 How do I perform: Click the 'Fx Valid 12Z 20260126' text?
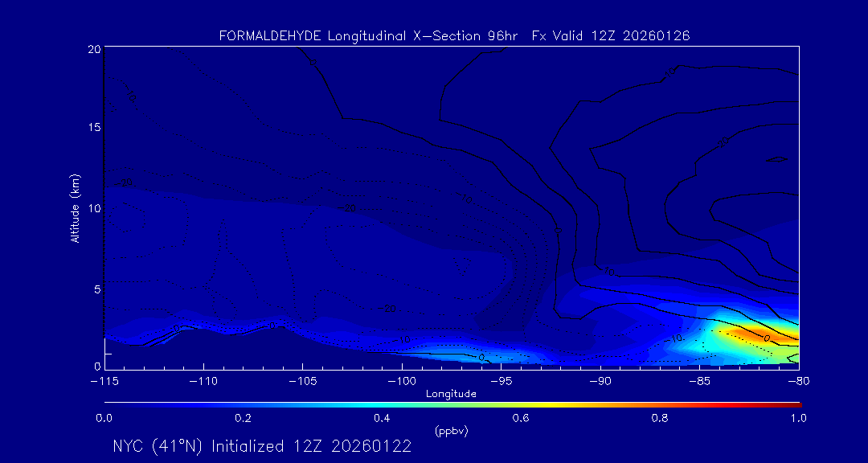611,36
